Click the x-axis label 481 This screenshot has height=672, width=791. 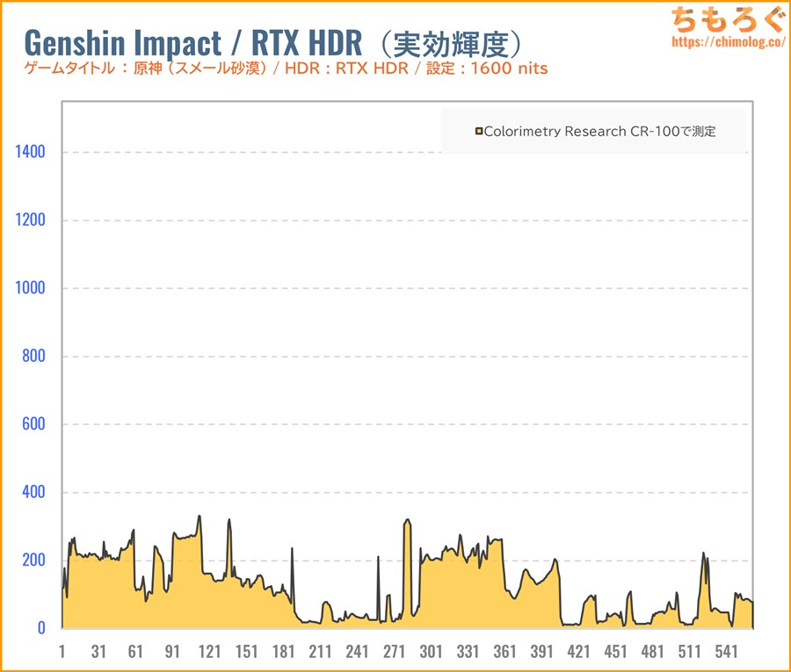pos(652,651)
